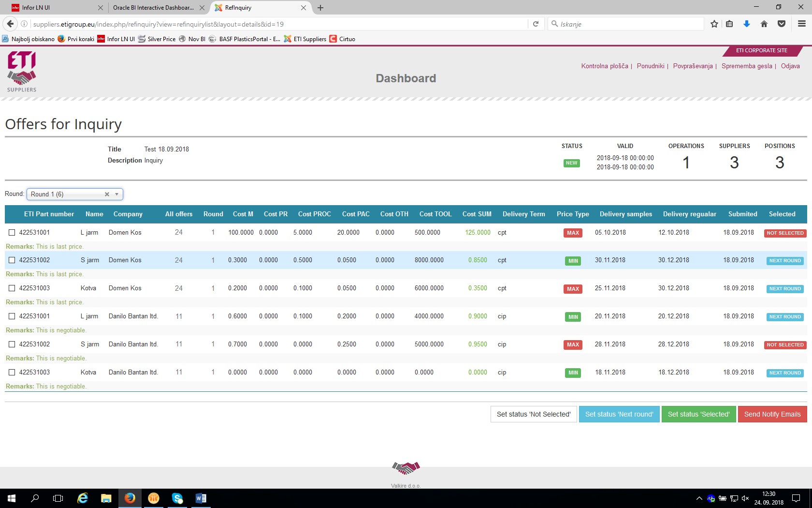Clear the Round selection with the x
Image resolution: width=812 pixels, height=508 pixels.
click(x=107, y=194)
